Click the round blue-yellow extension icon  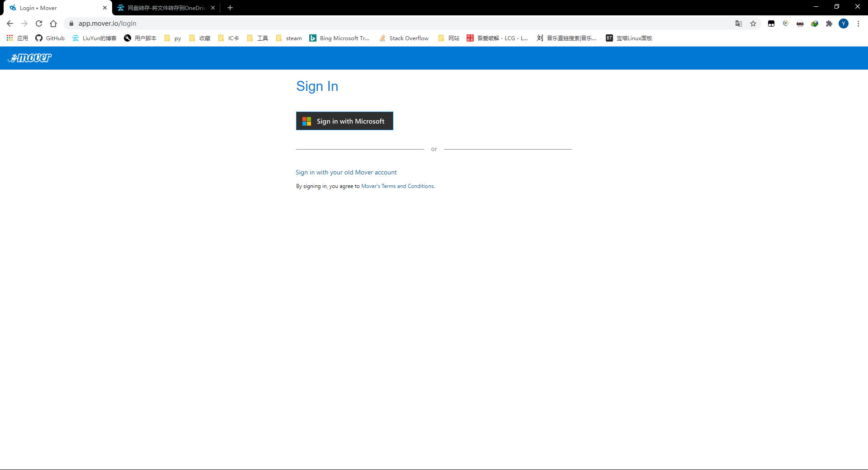(x=786, y=23)
